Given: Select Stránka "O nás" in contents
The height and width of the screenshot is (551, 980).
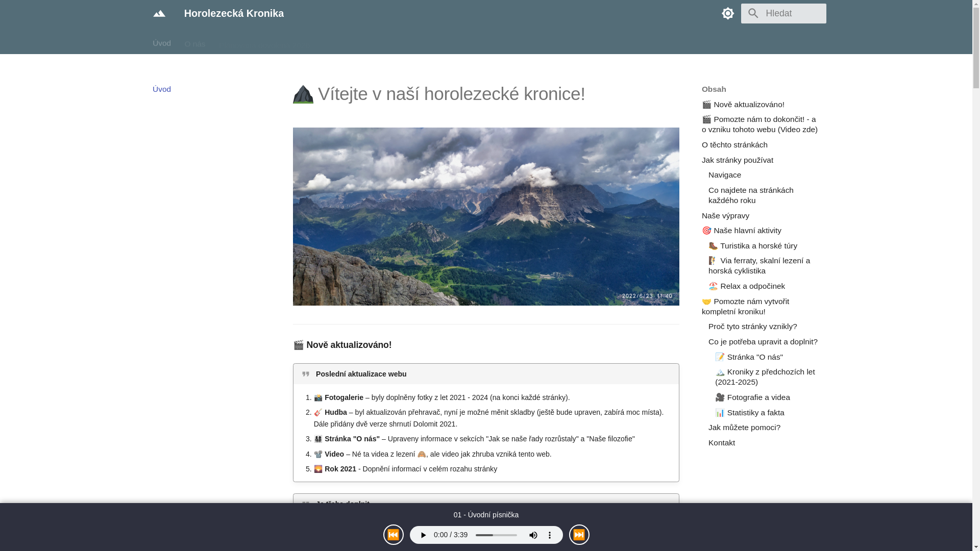Looking at the screenshot, I should click(749, 357).
